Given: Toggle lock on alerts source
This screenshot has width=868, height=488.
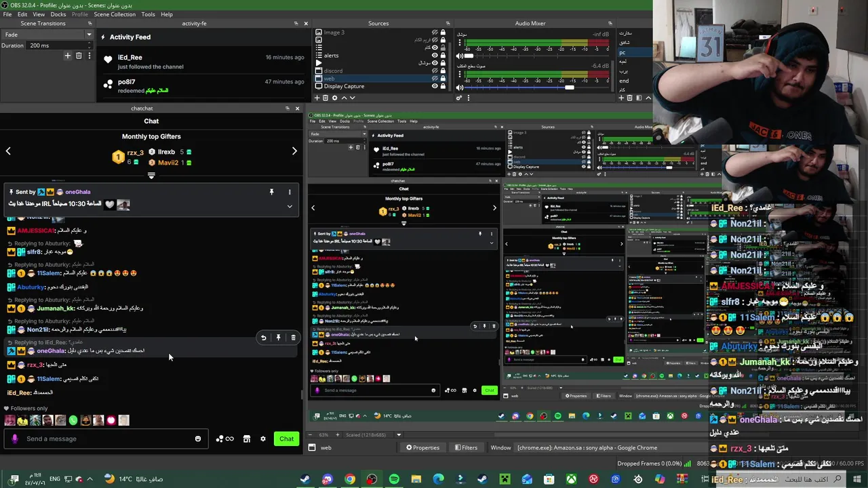Looking at the screenshot, I should [443, 56].
